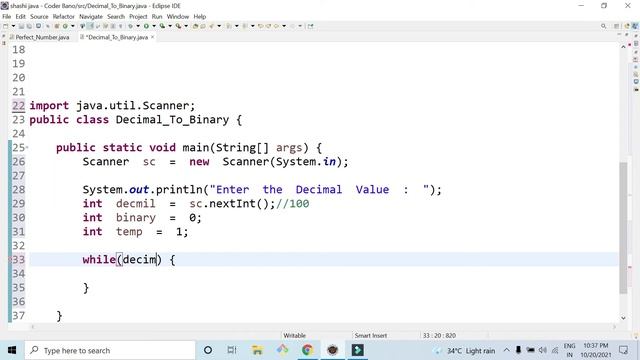
Task: Open the Edit menu
Action: tap(20, 16)
